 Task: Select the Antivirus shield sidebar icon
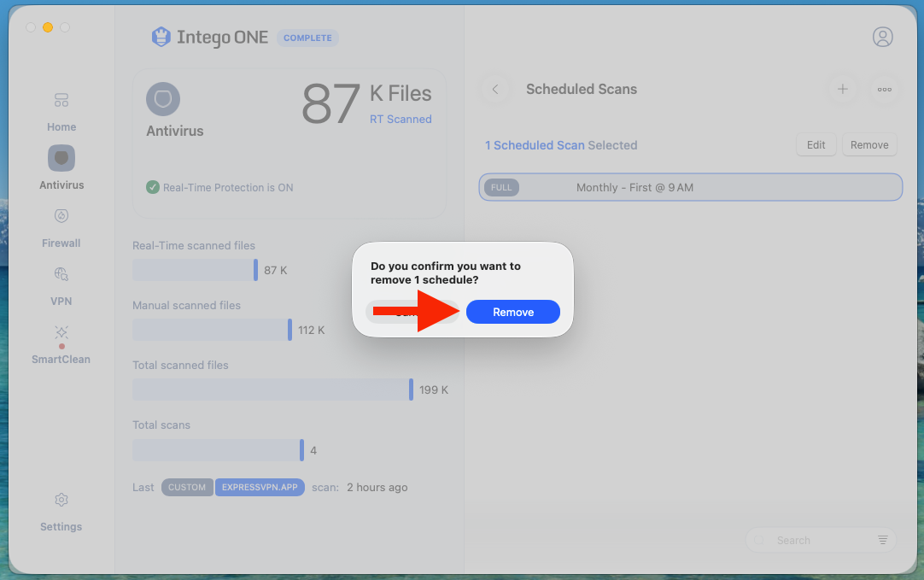tap(61, 158)
